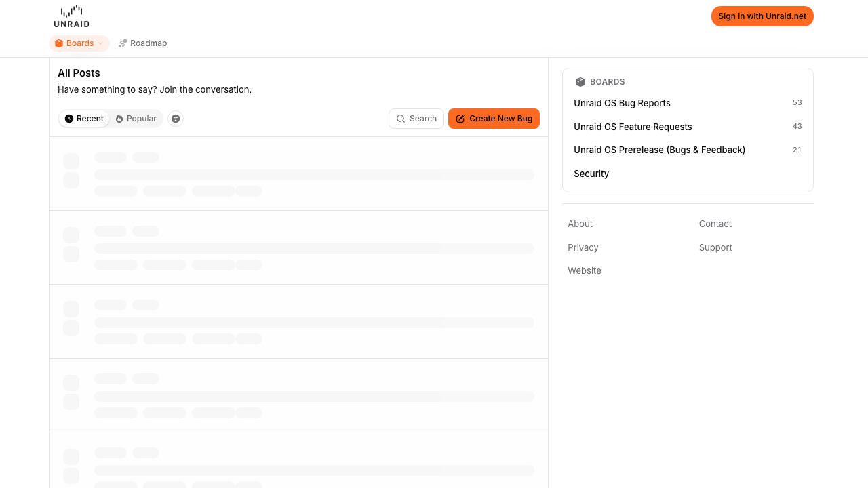The image size is (868, 488).
Task: Click the clock icon on Recent
Action: coord(69,119)
